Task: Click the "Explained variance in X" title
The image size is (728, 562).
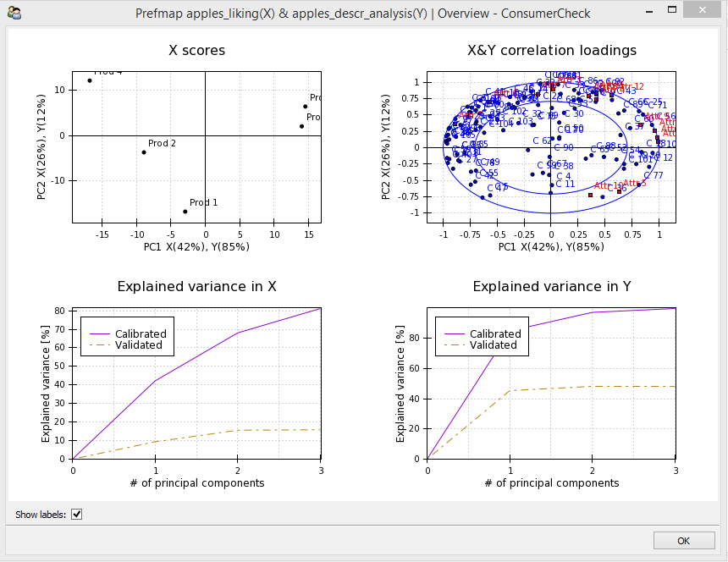Action: [x=197, y=286]
